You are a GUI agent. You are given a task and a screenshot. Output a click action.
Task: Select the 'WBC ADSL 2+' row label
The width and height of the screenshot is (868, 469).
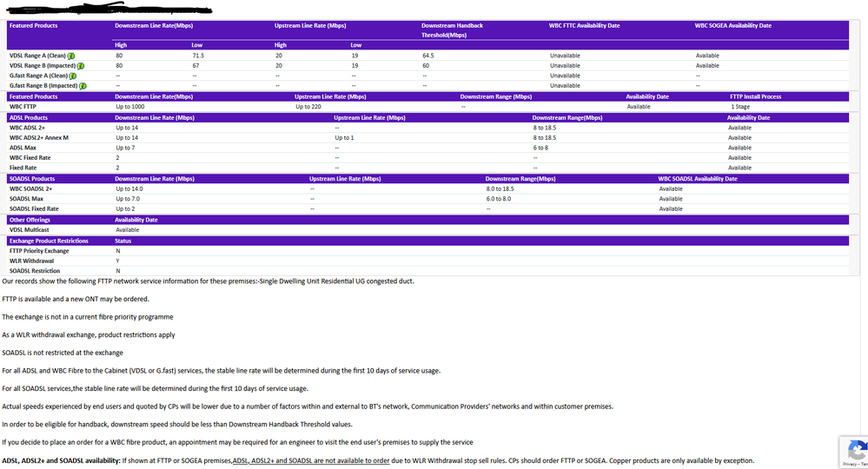(x=27, y=128)
